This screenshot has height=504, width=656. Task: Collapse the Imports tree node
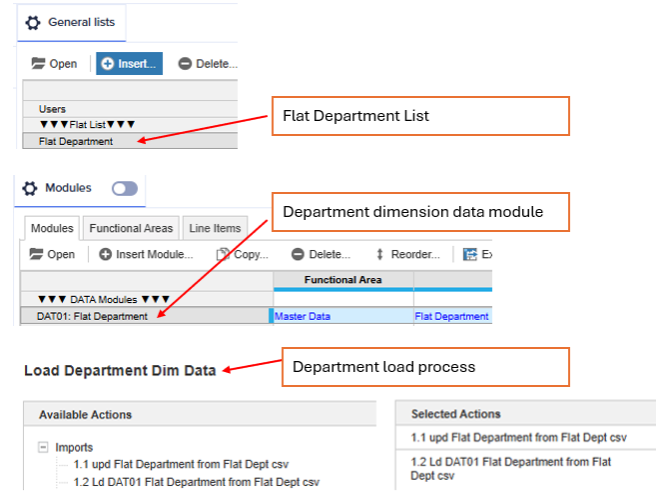tap(43, 447)
